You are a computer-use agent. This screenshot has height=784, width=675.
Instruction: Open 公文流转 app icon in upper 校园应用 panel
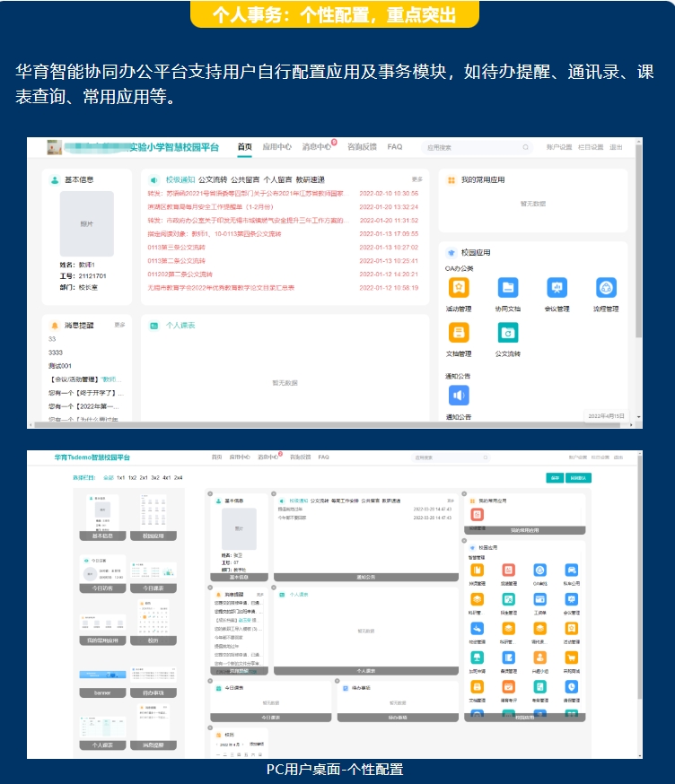coord(508,333)
